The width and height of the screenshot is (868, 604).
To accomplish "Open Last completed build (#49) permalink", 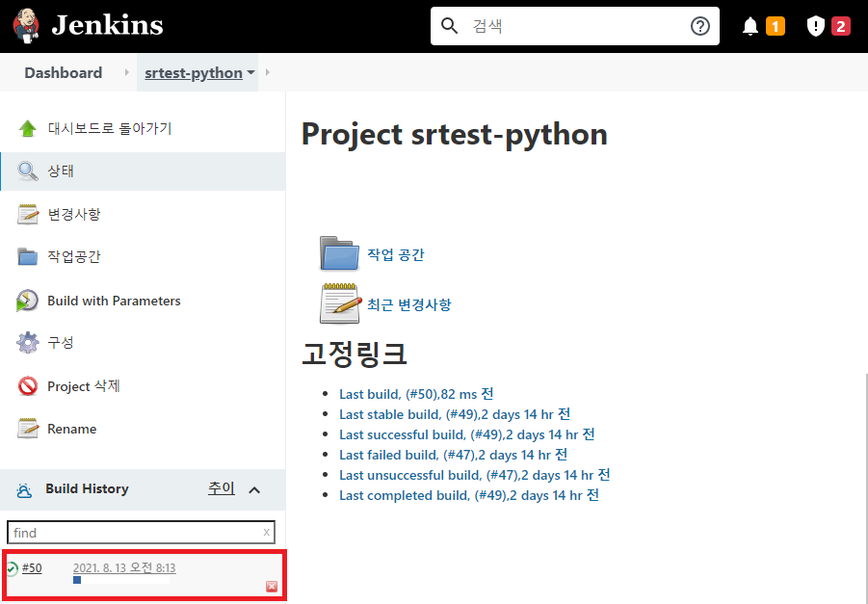I will 469,495.
